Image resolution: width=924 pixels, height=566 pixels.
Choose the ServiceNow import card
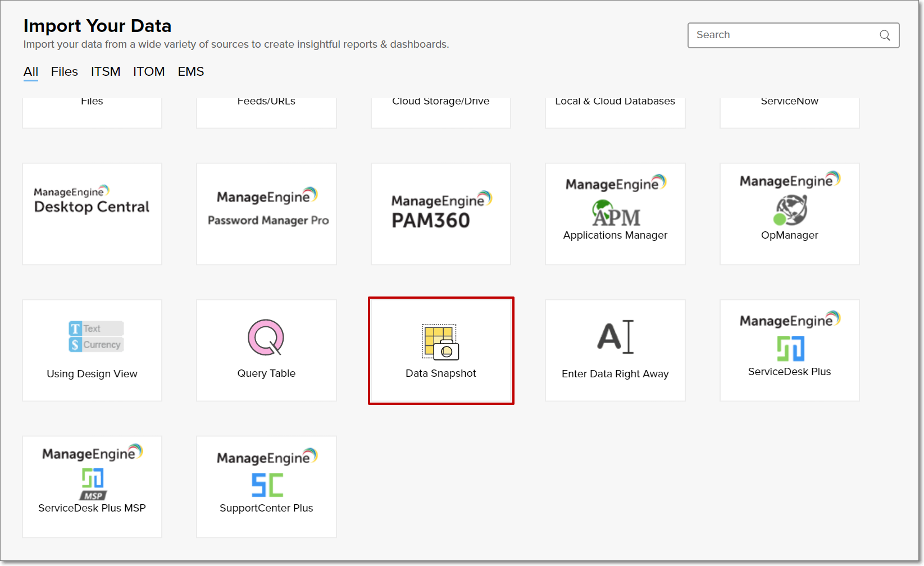[x=790, y=113]
